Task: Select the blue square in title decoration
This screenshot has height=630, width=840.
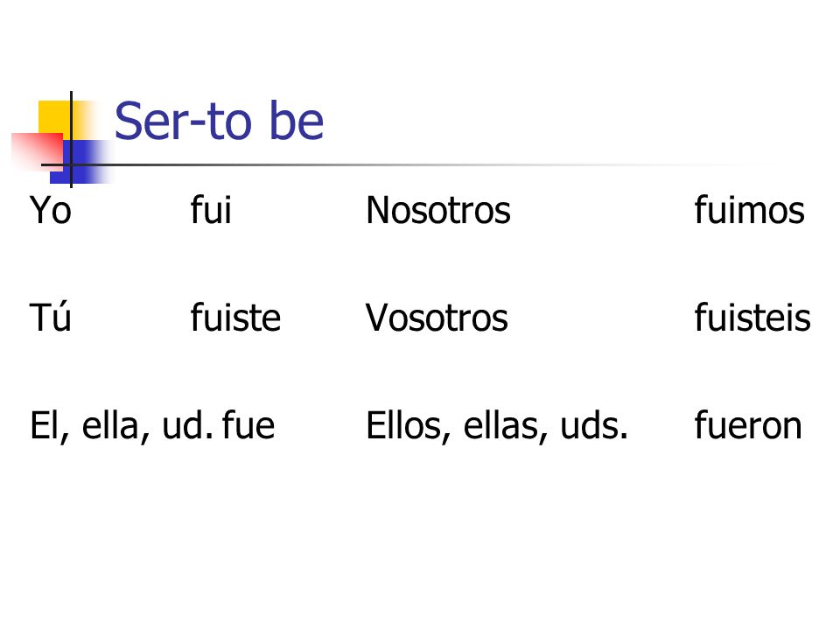Action: pos(78,162)
